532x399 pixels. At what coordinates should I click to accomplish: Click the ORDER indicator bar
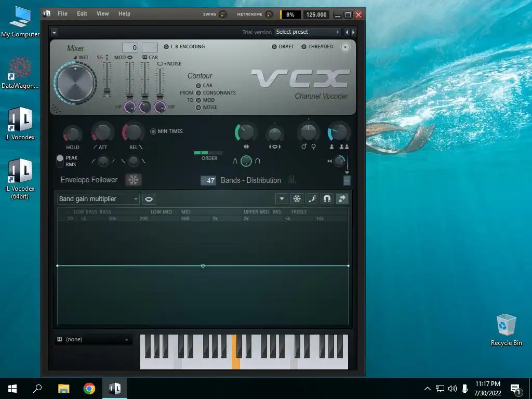pyautogui.click(x=208, y=153)
